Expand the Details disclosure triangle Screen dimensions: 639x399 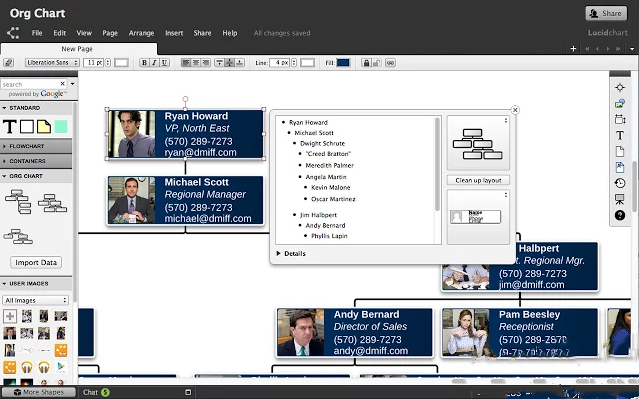click(278, 253)
